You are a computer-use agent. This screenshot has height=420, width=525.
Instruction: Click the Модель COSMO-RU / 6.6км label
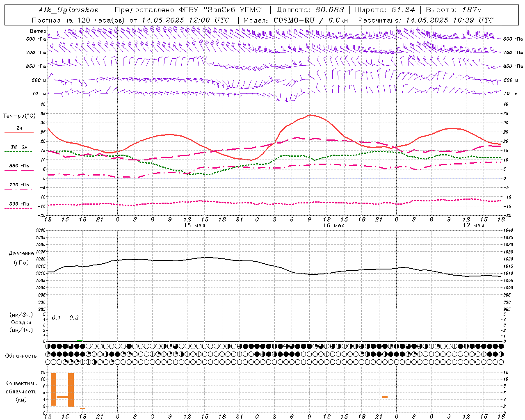[295, 20]
